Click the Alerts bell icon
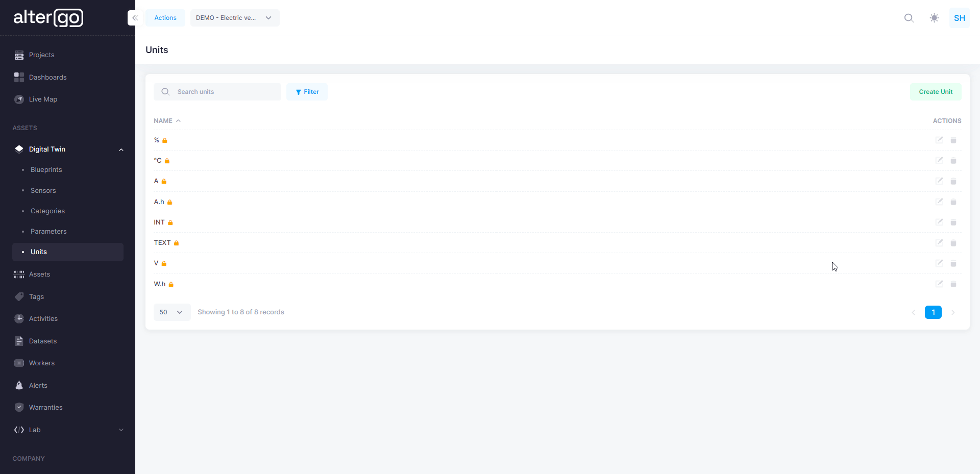 point(19,385)
